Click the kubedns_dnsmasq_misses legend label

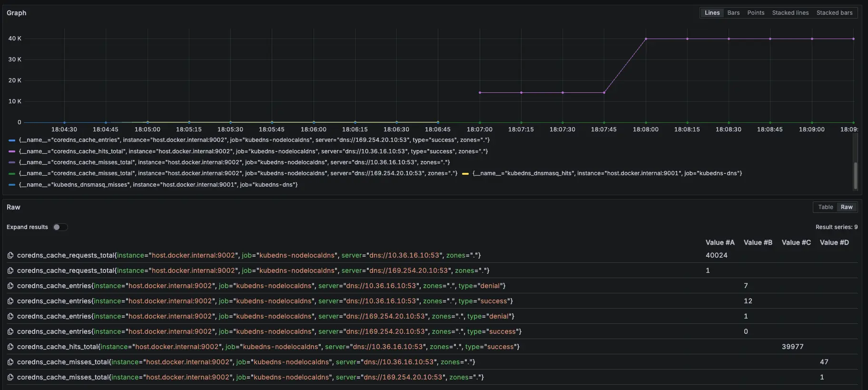158,185
